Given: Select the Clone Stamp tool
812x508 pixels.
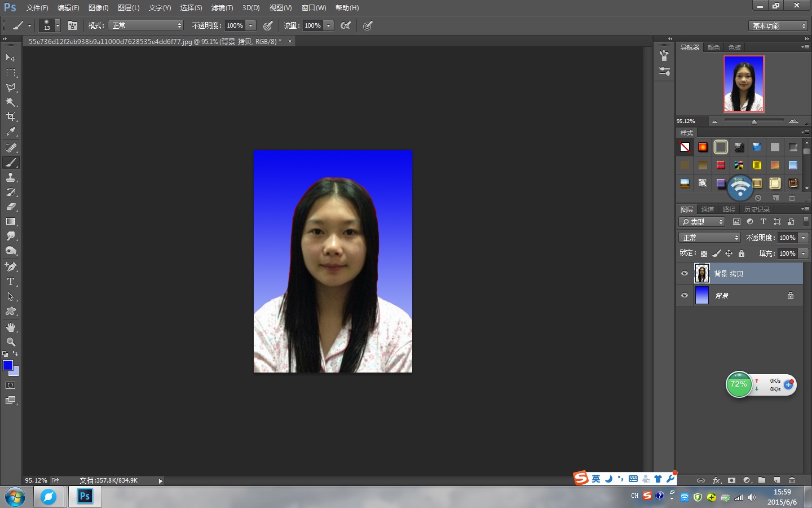Looking at the screenshot, I should pyautogui.click(x=11, y=177).
